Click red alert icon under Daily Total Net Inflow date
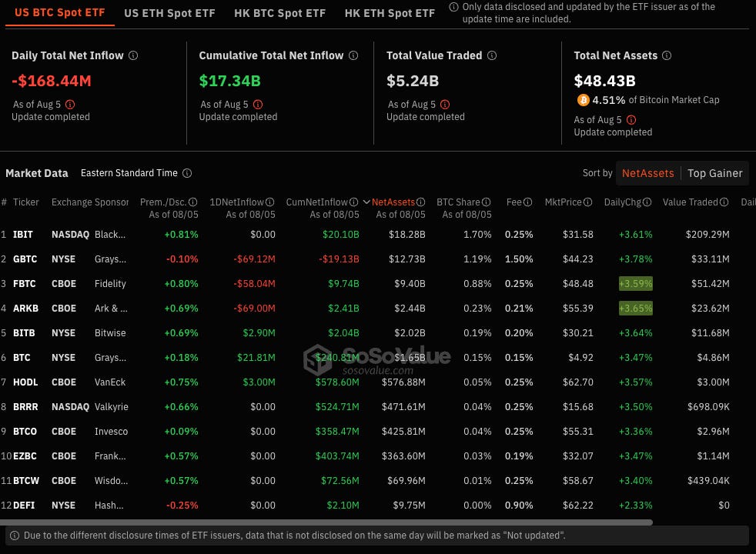 [x=70, y=104]
